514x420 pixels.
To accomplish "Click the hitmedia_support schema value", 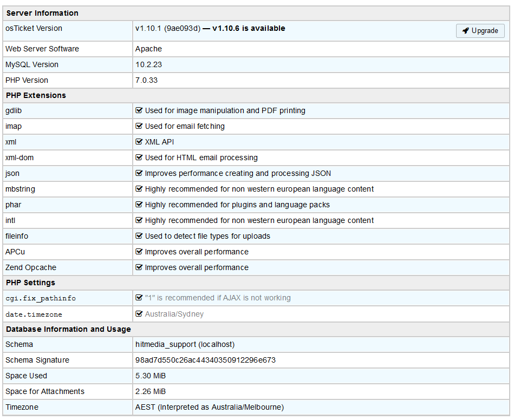I will pyautogui.click(x=185, y=344).
